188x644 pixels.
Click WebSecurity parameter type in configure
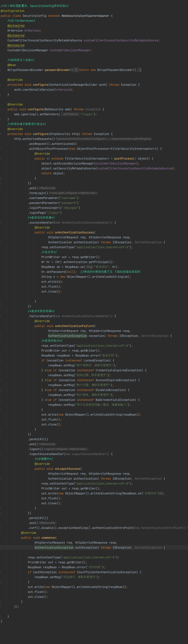(x=54, y=109)
